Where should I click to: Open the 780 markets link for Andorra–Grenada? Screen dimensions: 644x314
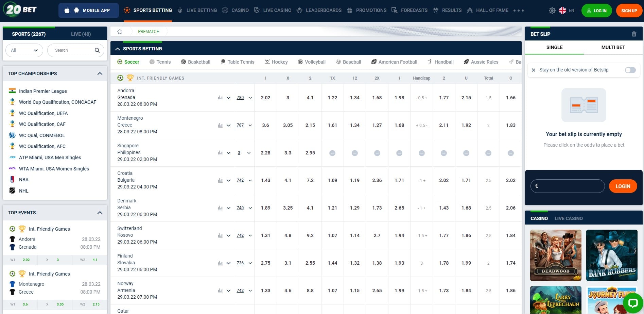pyautogui.click(x=240, y=98)
